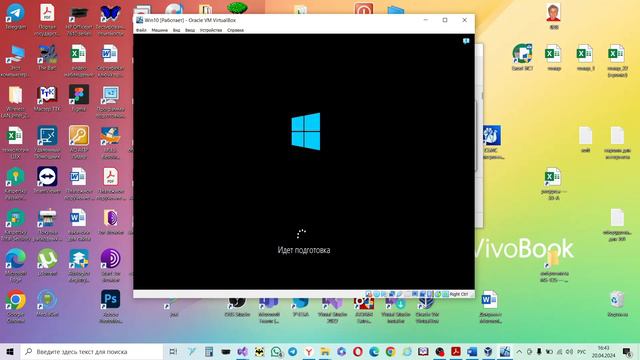Open the HP Officejet desktop shortcut
The height and width of the screenshot is (360, 640).
[79, 20]
